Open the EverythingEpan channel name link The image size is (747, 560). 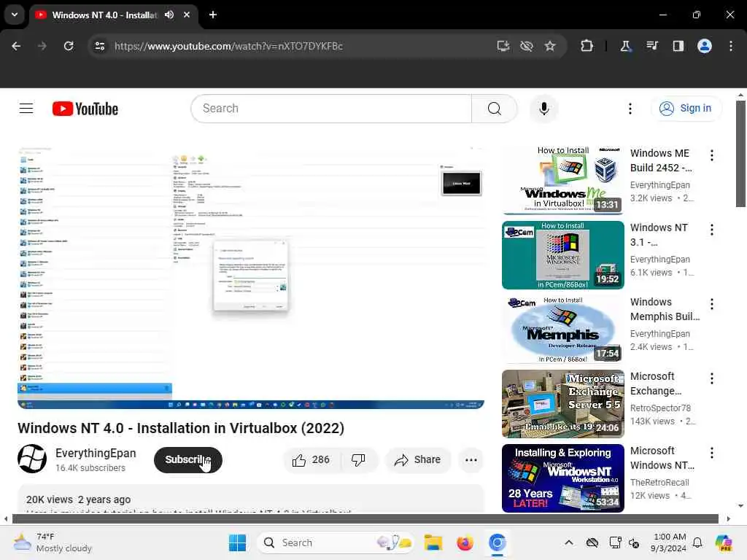coord(96,453)
